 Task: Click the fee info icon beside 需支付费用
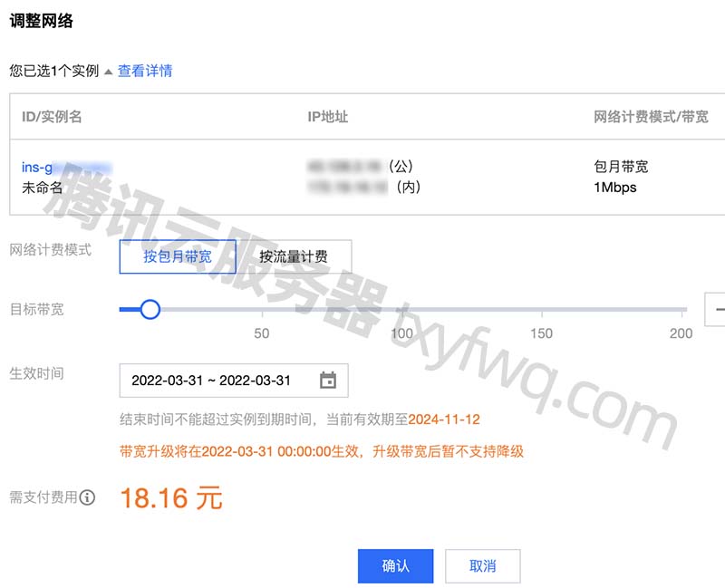tap(87, 497)
